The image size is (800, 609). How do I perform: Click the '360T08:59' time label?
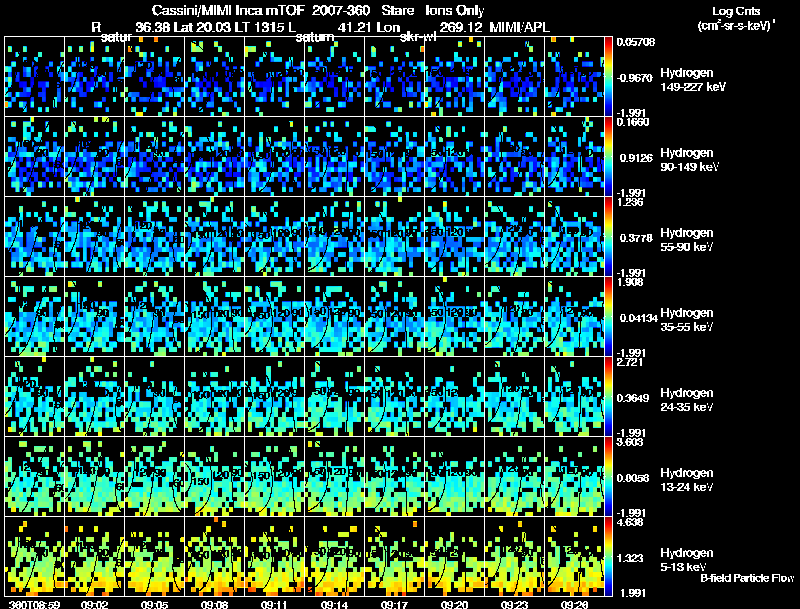pos(34,604)
